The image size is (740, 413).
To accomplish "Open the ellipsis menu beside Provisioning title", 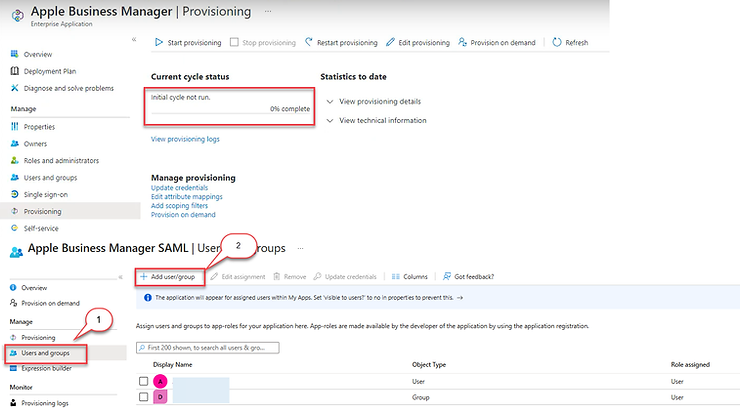I will click(268, 11).
